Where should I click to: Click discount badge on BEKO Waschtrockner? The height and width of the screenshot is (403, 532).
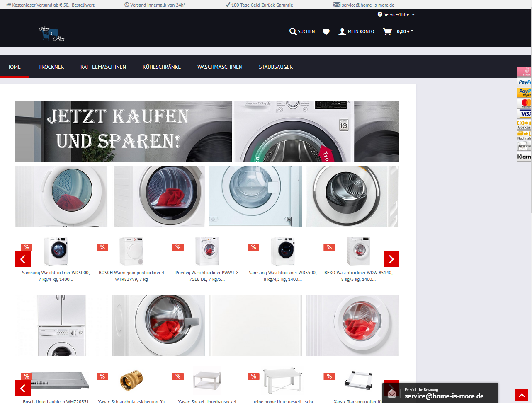tap(329, 247)
